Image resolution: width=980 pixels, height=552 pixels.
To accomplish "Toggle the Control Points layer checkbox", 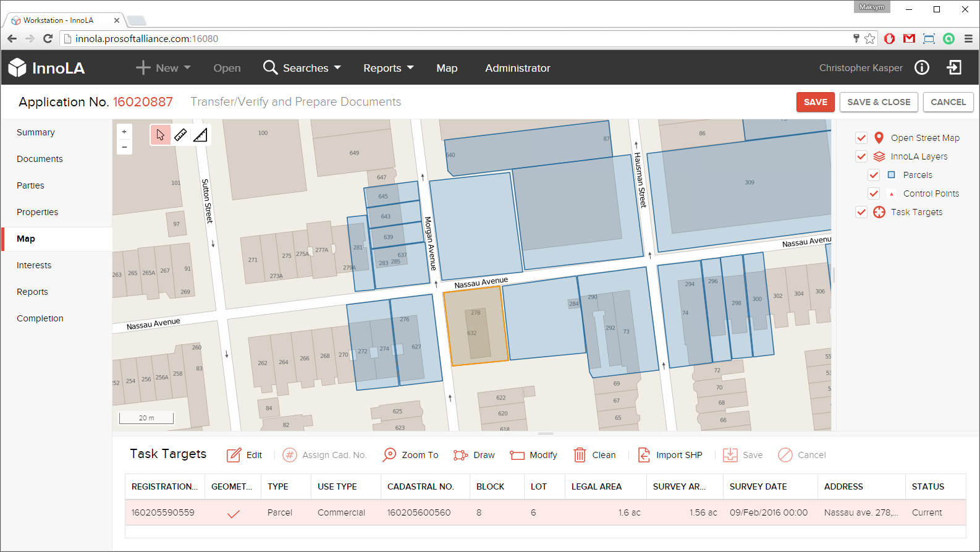I will pos(874,193).
